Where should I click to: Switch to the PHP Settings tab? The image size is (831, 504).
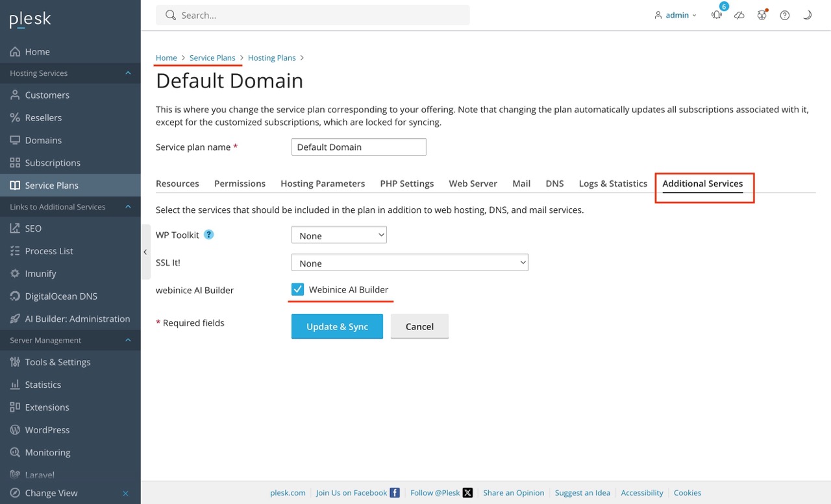tap(406, 184)
